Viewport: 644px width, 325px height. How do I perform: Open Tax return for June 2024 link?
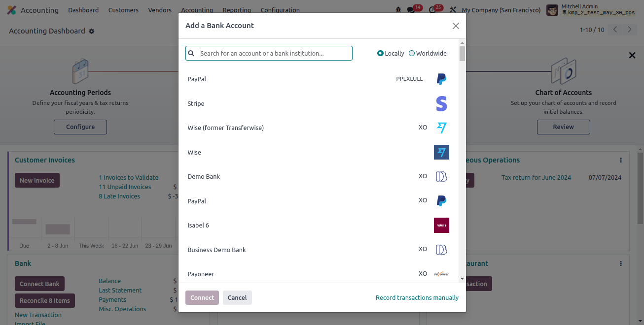(536, 177)
